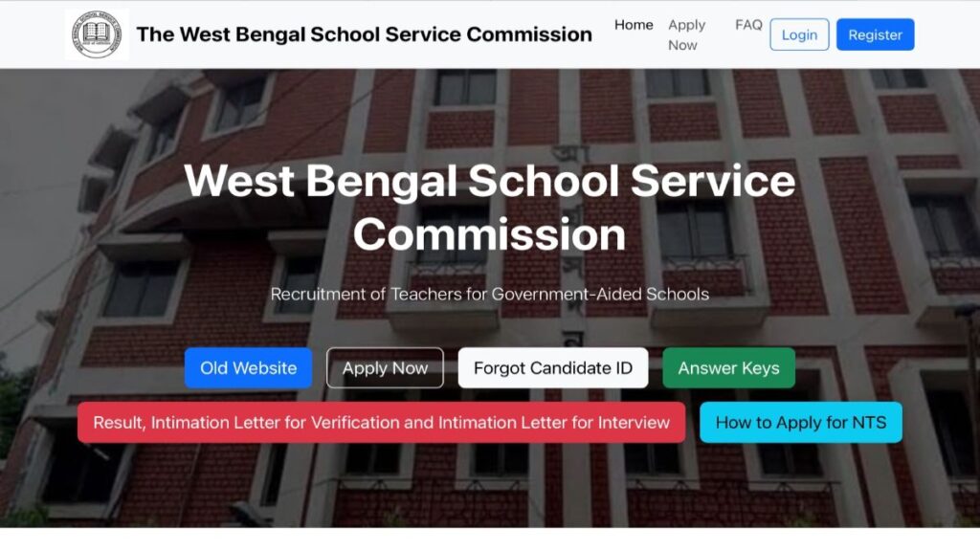The height and width of the screenshot is (551, 980).
Task: Open the Apply Now navigation link
Action: tap(686, 35)
